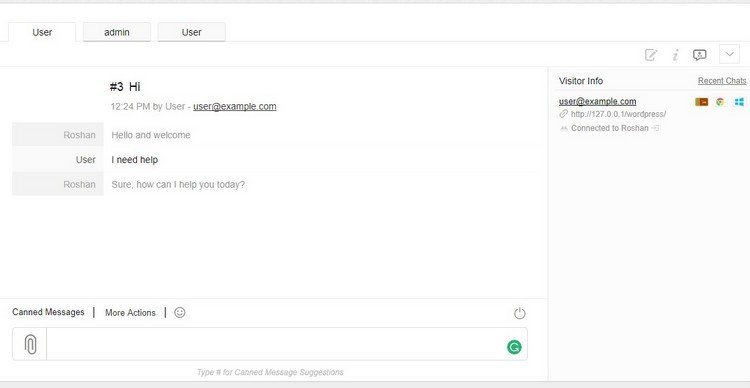
Task: Open Canned Messages
Action: 48,312
